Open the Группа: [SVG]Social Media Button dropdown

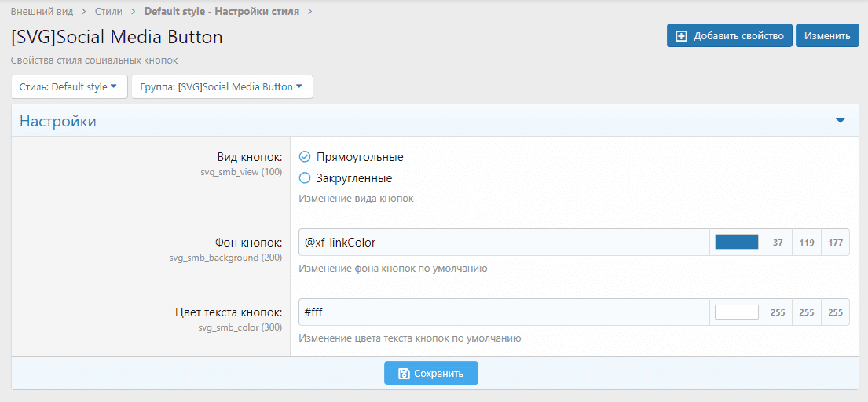click(x=222, y=87)
